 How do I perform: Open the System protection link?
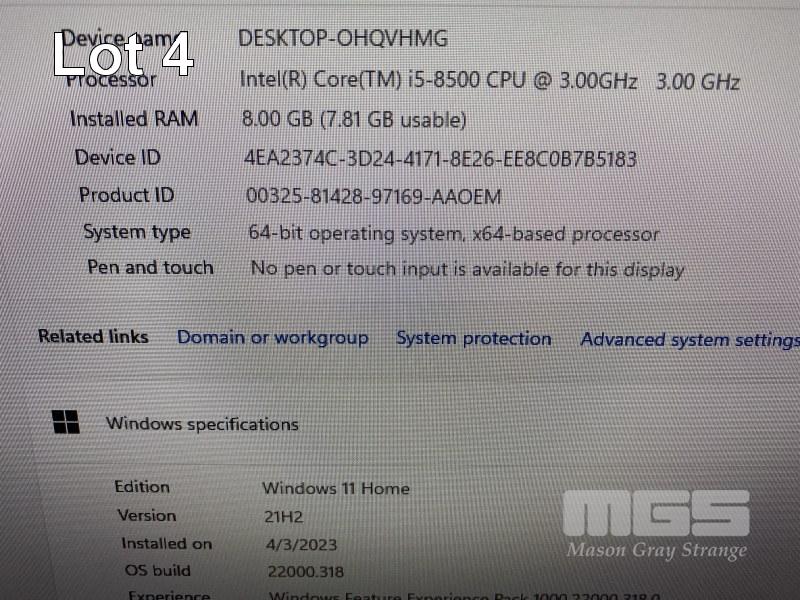click(x=474, y=339)
